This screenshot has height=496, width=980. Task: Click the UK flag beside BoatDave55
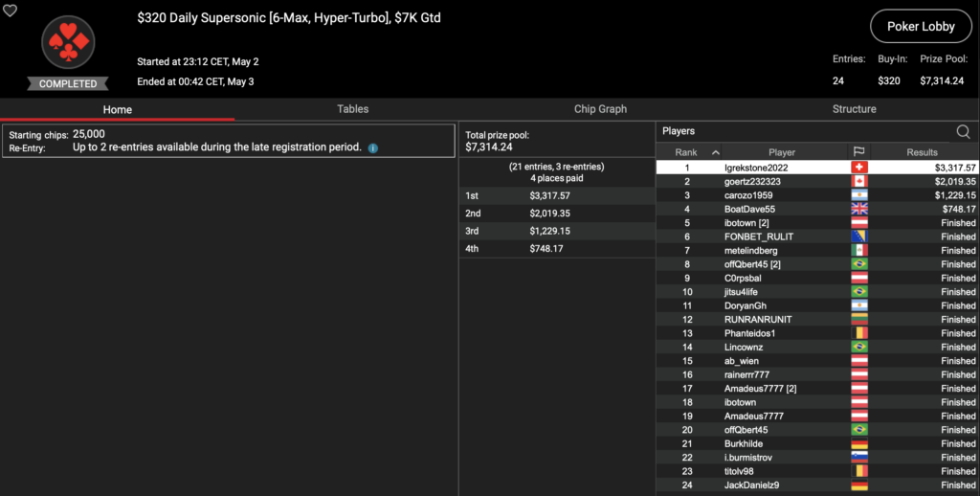coord(858,209)
